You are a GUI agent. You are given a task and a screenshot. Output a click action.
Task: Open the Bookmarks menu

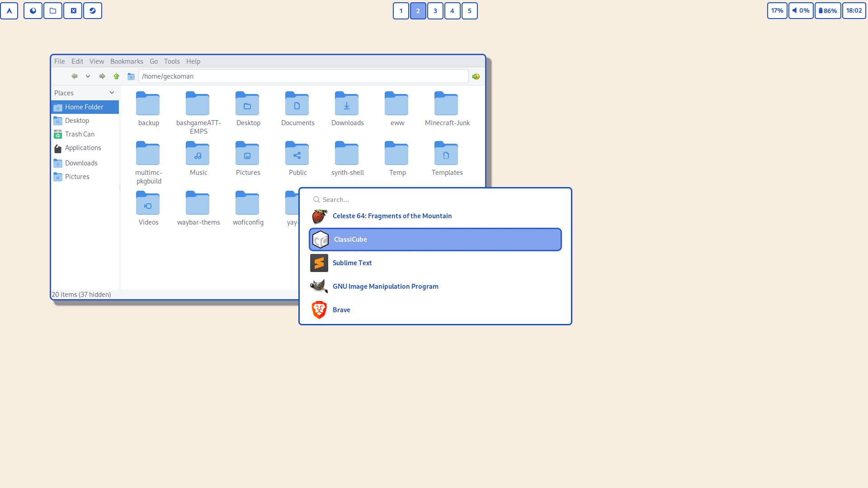point(127,61)
